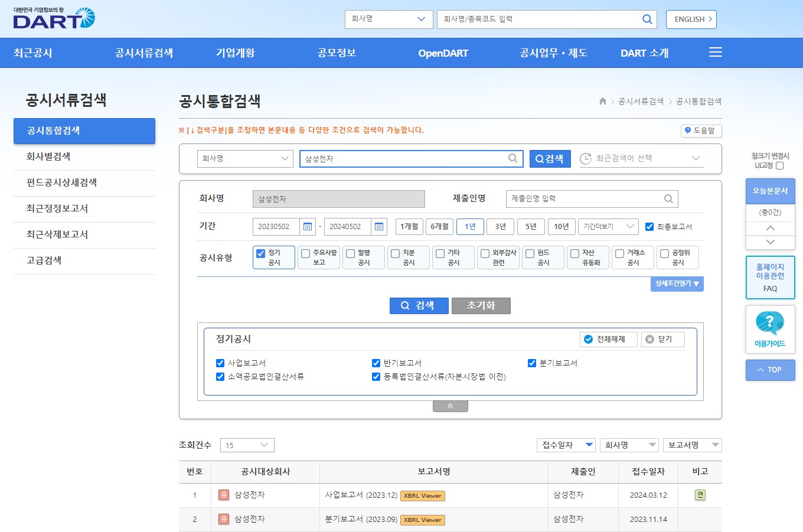Open 기업개황 menu

236,53
